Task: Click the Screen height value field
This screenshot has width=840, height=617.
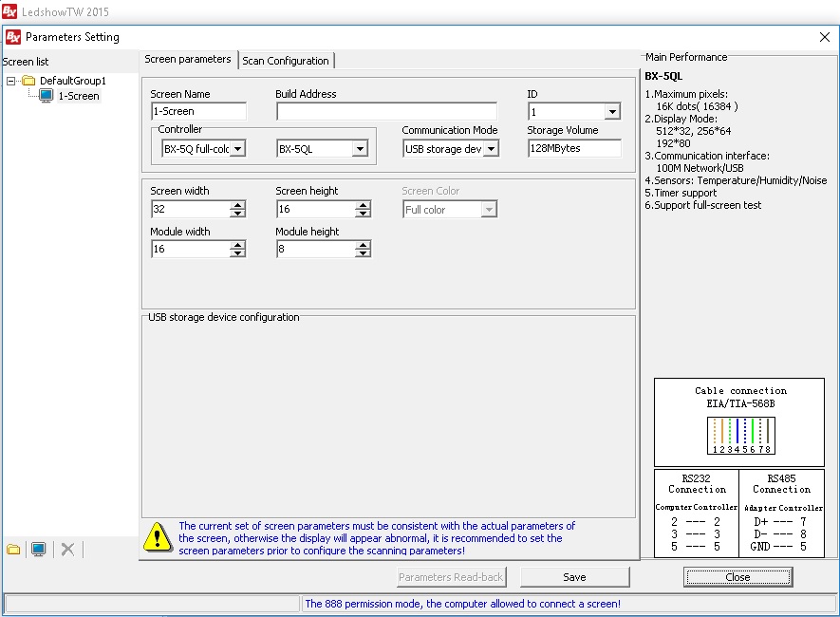Action: click(x=316, y=209)
